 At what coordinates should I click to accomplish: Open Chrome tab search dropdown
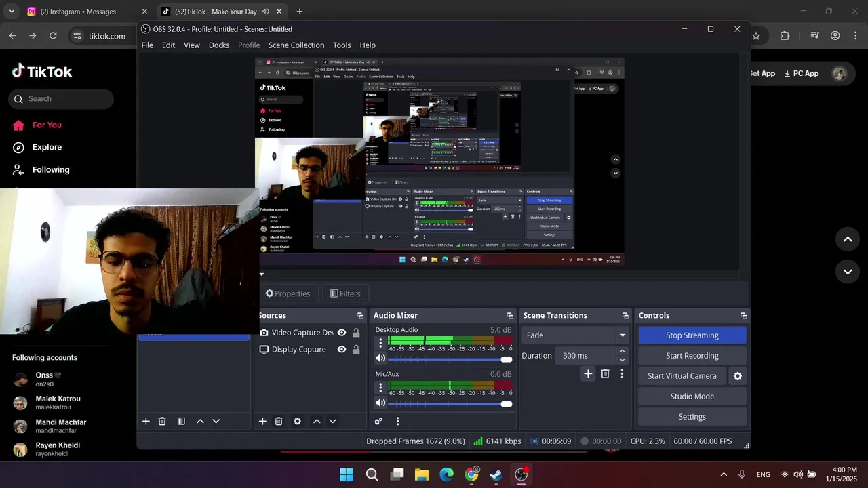[12, 12]
